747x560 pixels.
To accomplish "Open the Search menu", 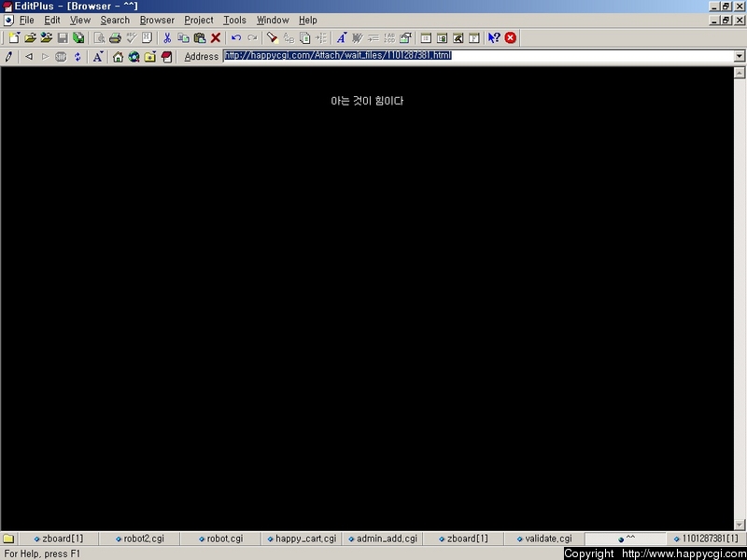I will pos(115,20).
